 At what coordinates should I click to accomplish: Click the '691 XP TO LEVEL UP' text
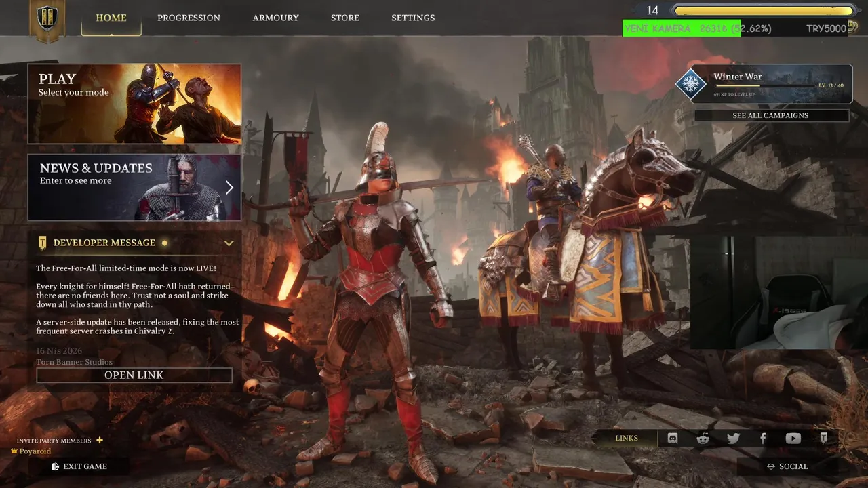click(734, 94)
